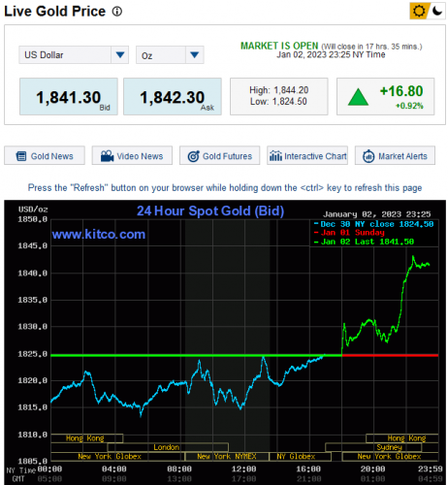
Task: Open Market Alerts label
Action: 402,156
